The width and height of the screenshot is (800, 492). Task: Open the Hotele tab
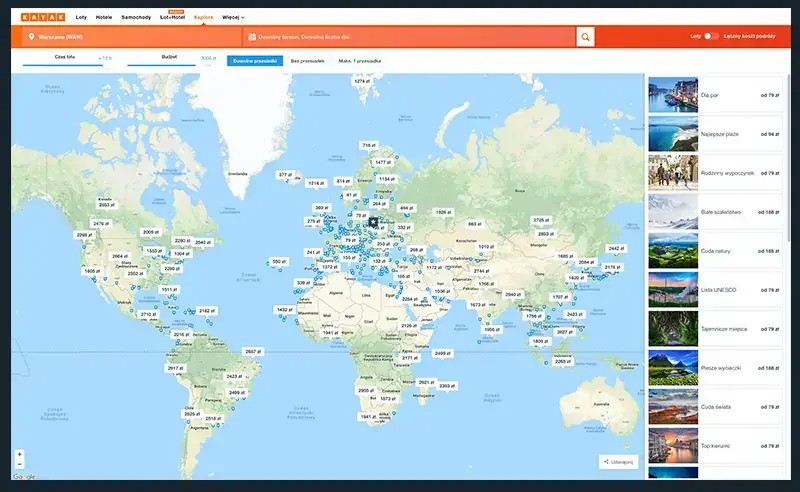[104, 17]
